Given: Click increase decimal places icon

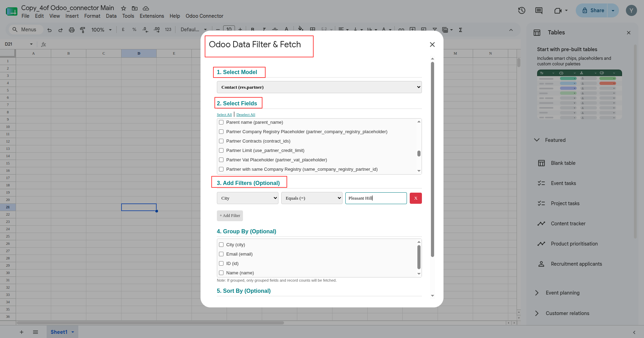Looking at the screenshot, I should [x=157, y=30].
